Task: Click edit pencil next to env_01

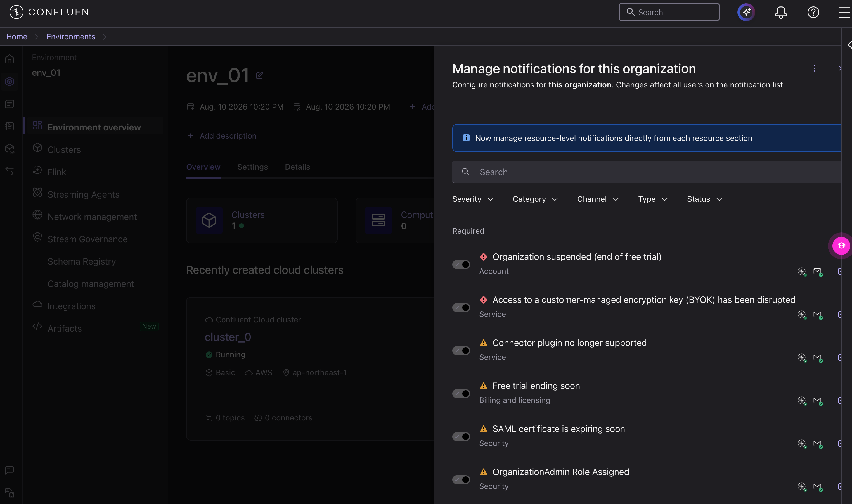Action: (259, 75)
